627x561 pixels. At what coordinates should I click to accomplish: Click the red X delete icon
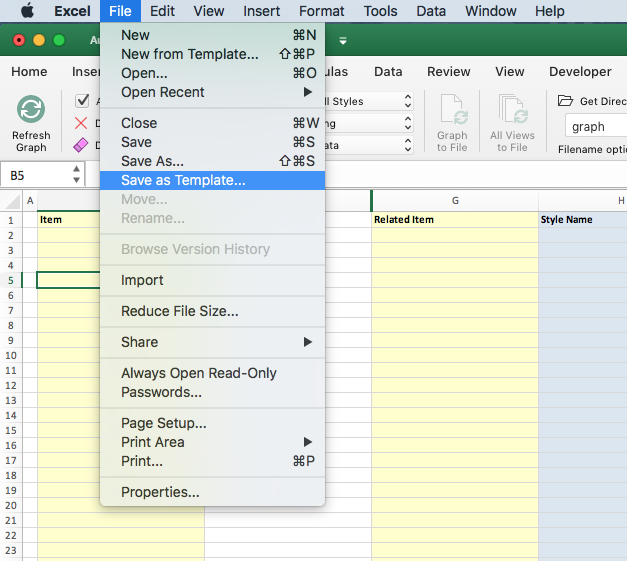click(82, 123)
